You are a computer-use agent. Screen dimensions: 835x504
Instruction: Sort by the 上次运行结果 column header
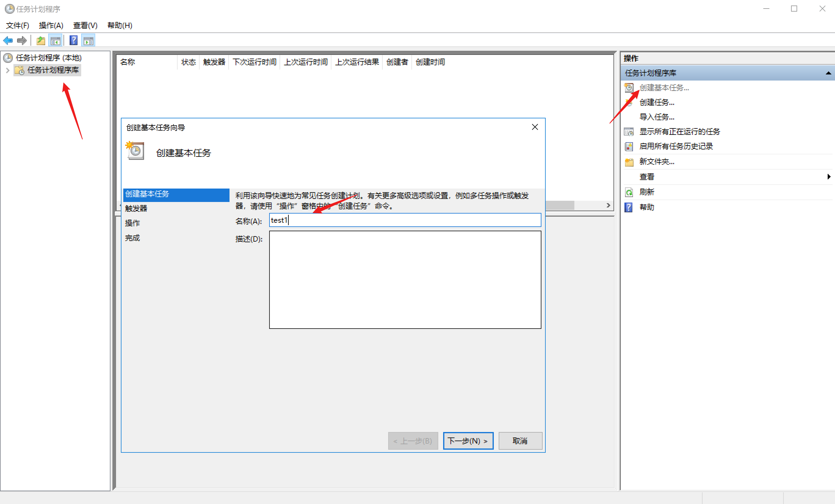point(357,62)
